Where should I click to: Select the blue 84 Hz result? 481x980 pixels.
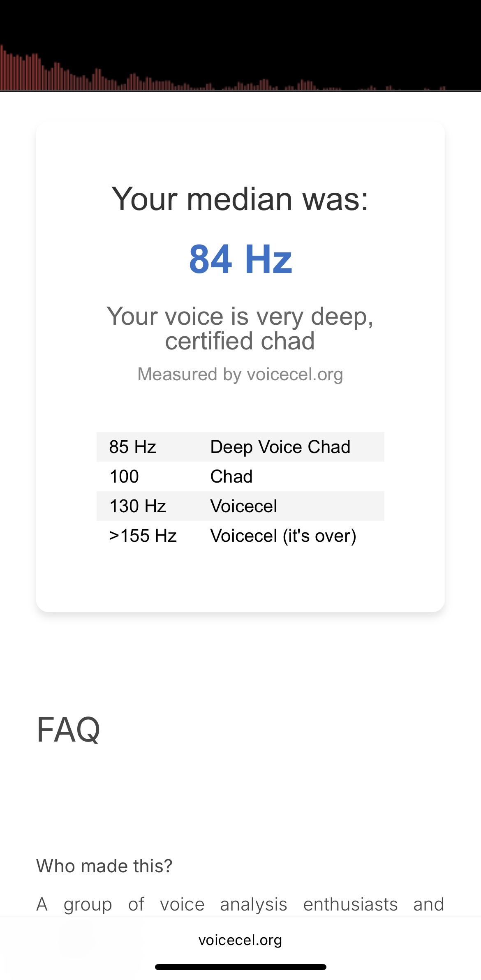(240, 259)
